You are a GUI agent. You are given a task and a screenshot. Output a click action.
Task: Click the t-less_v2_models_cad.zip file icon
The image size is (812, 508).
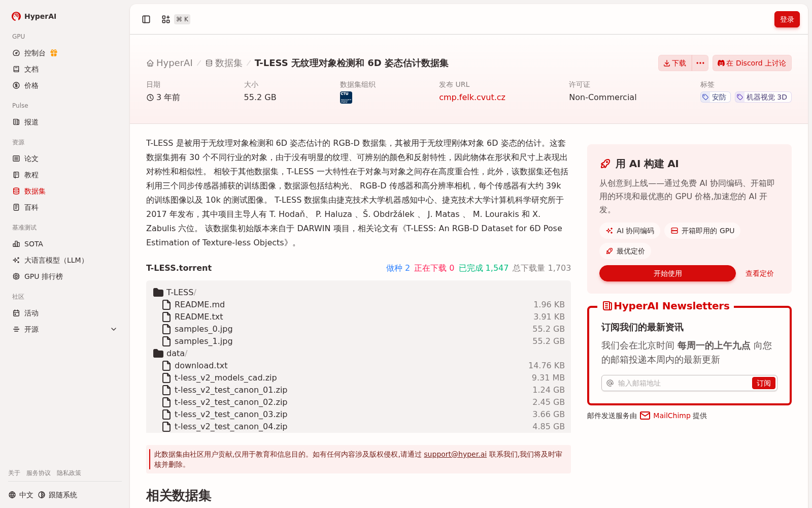tap(166, 377)
